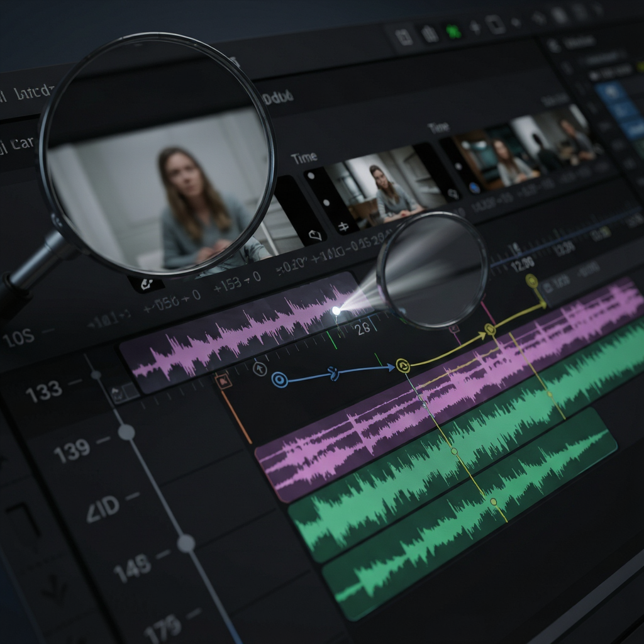The image size is (644, 644).
Task: Click the slider handle next to 139
Action: [126, 432]
